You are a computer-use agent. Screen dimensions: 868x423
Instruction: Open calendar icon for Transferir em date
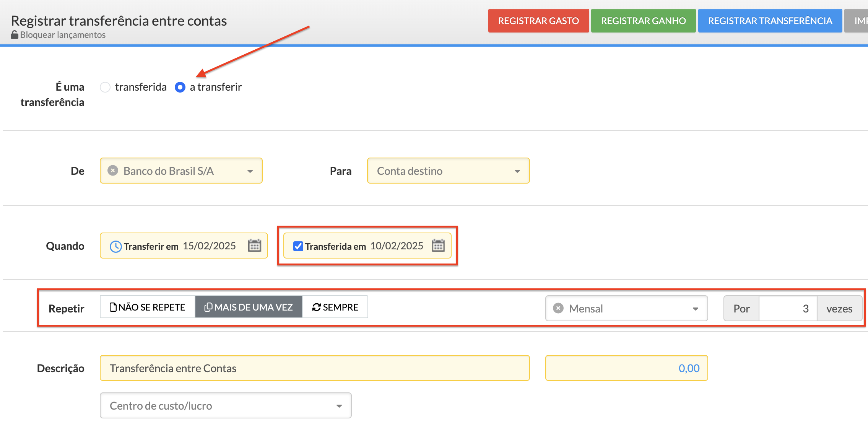click(255, 246)
